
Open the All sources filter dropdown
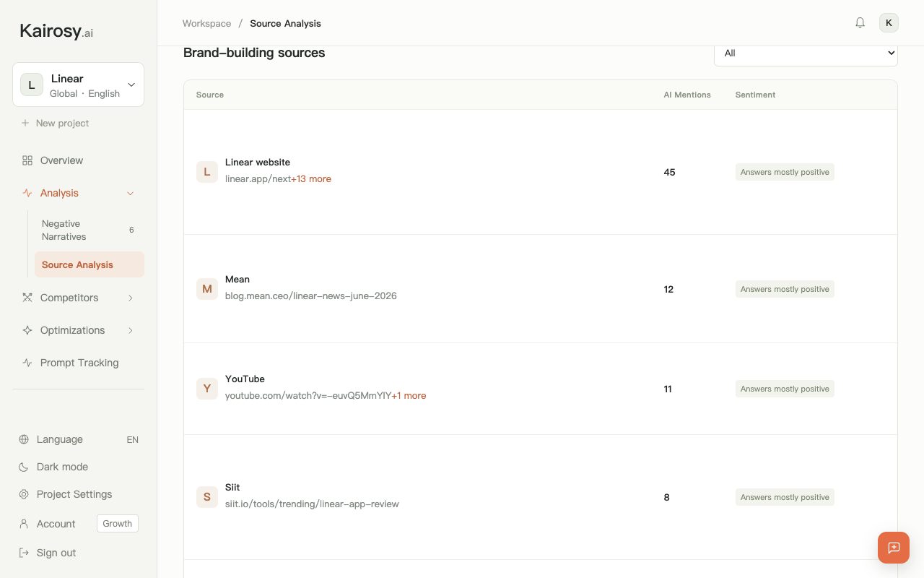[x=806, y=53]
